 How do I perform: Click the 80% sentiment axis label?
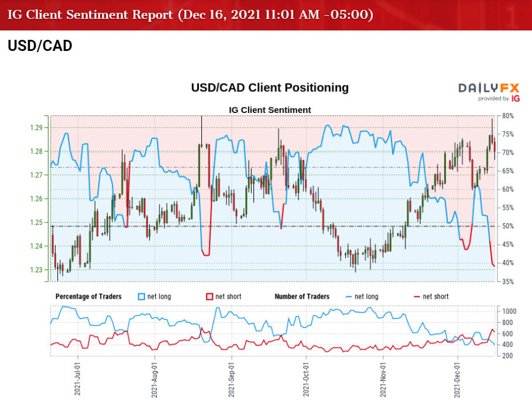pos(508,116)
